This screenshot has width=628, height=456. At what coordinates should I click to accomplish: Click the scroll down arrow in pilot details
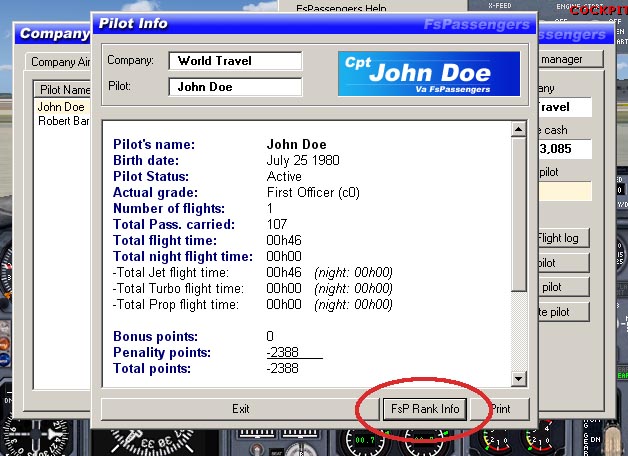click(518, 378)
